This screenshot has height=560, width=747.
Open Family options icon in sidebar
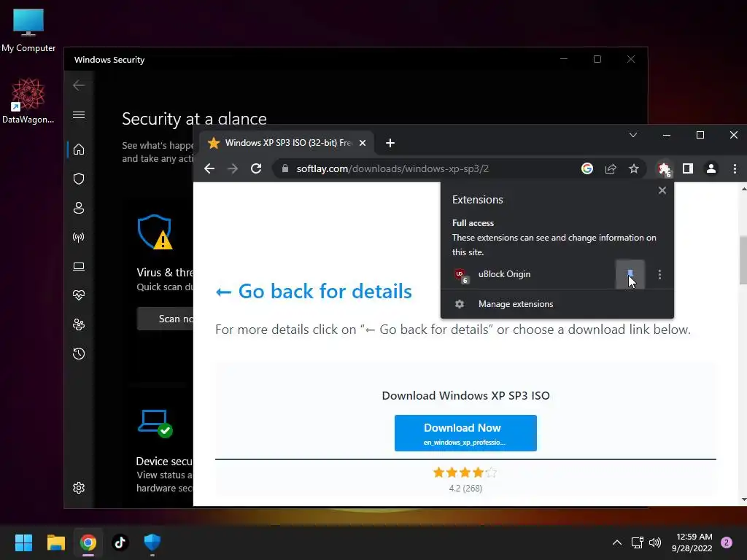pos(79,324)
